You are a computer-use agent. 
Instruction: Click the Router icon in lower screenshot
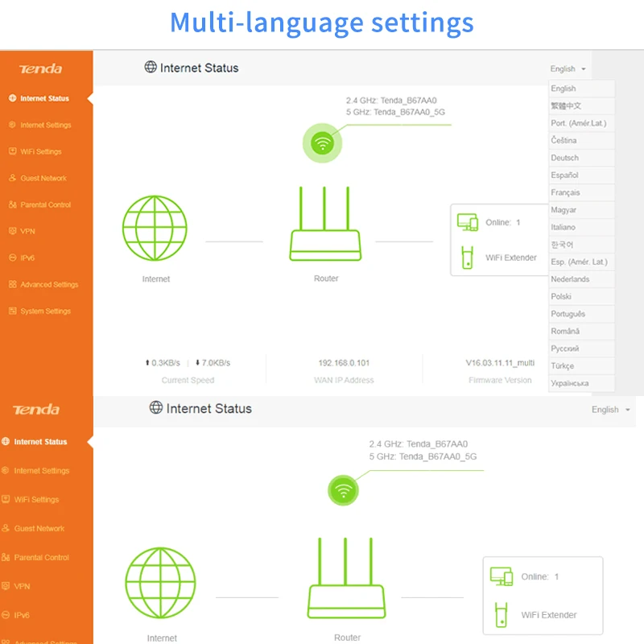click(346, 578)
